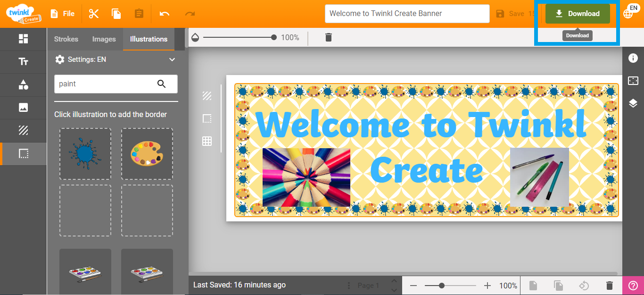Viewport: 644px width, 295px height.
Task: Click the scissors cut icon in the toolbar
Action: 93,13
